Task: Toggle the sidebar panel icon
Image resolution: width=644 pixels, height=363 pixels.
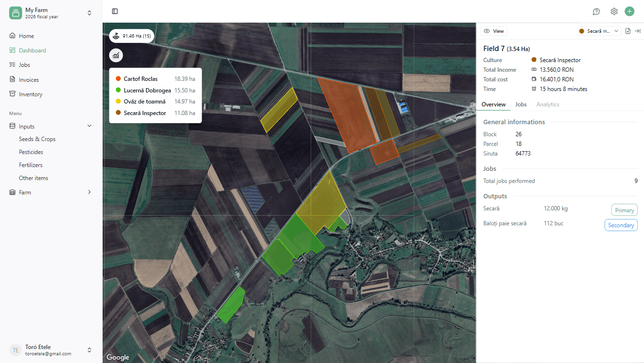Action: click(115, 11)
